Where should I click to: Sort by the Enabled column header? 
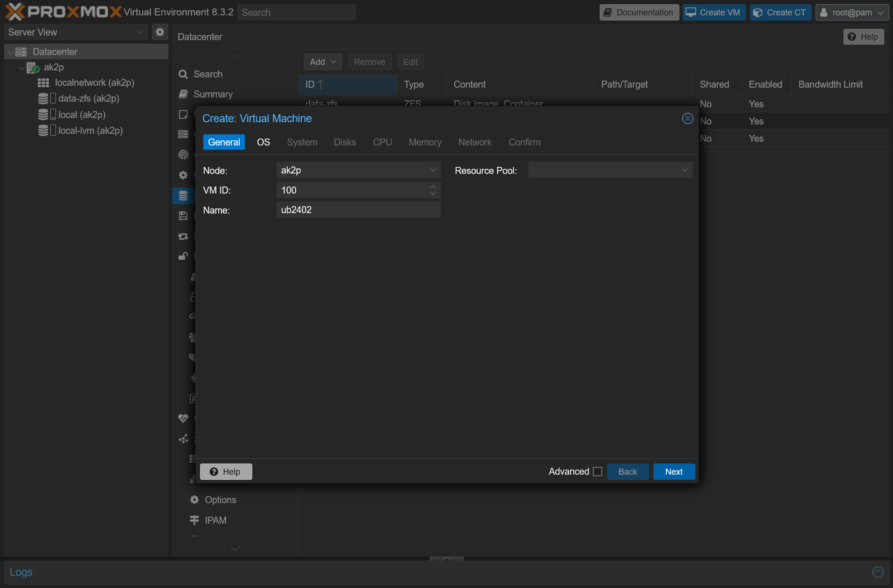point(766,84)
